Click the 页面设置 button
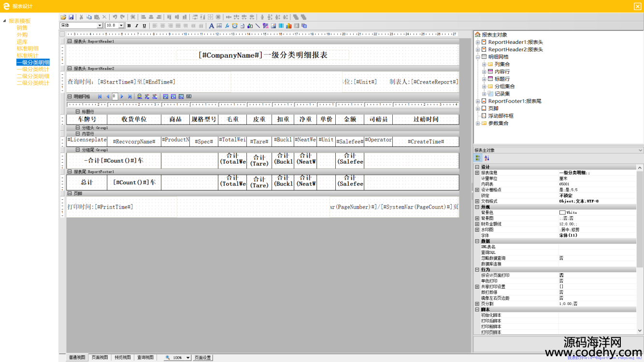Viewport: 644px width, 362px height. coord(203,358)
